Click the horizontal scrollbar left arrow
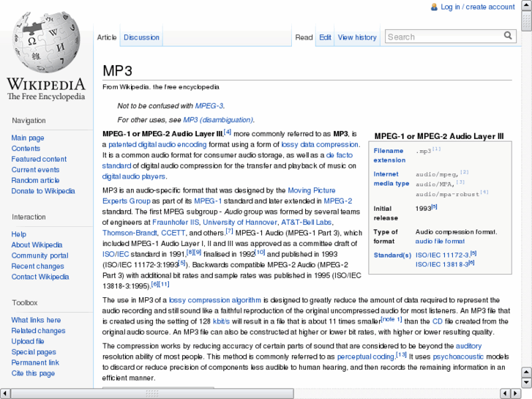Screen dimensions: 532x399 (4, 394)
